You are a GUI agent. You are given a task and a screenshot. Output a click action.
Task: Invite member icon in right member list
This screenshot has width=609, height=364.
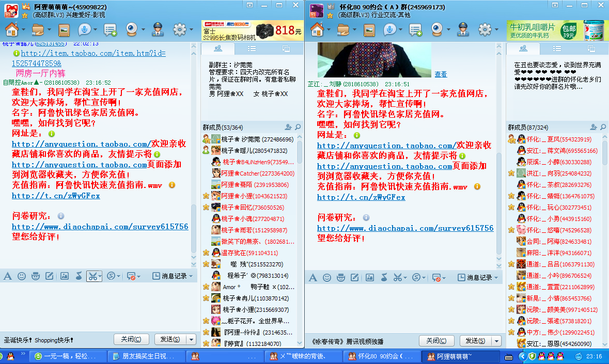tap(594, 127)
